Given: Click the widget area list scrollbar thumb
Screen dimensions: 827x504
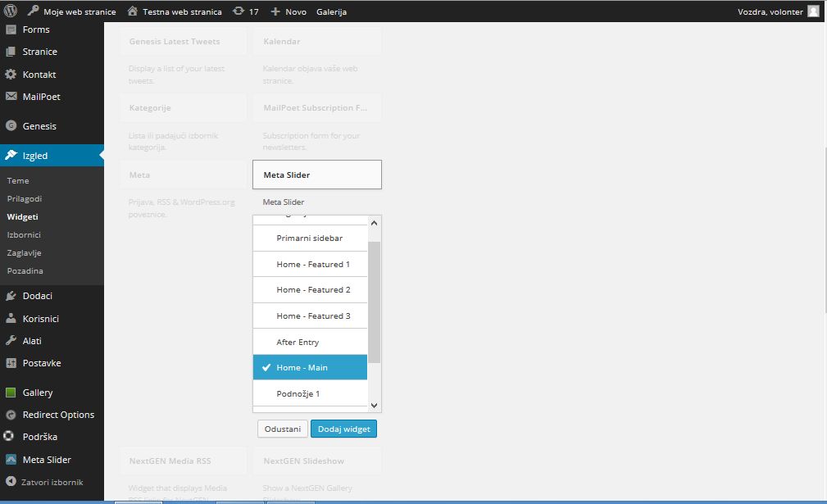Looking at the screenshot, I should (374, 302).
